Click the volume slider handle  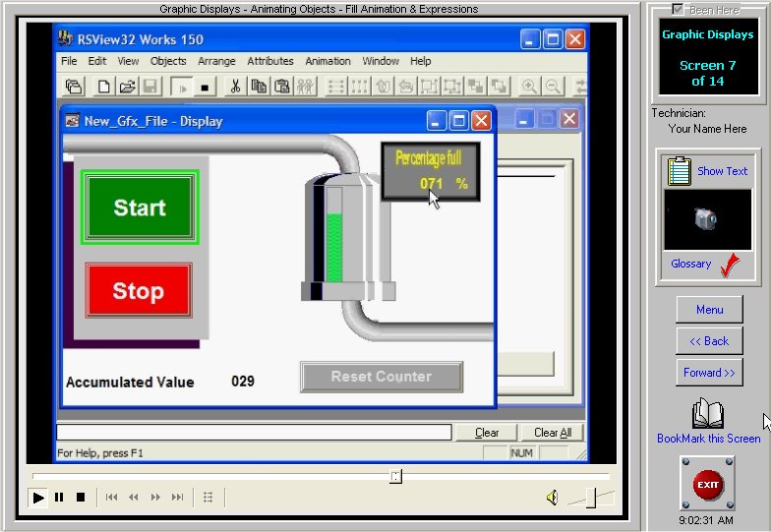[591, 498]
